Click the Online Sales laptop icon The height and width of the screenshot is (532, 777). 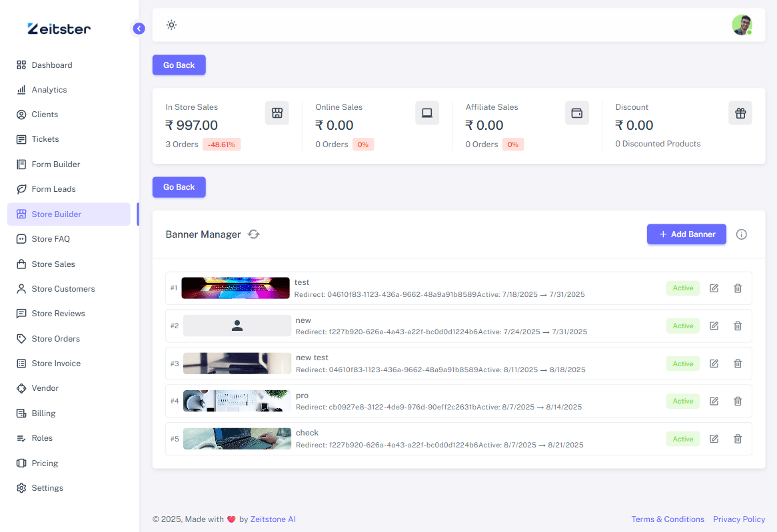427,113
